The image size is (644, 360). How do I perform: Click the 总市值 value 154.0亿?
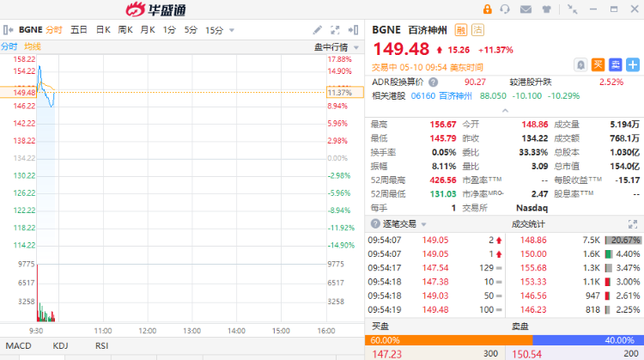(x=625, y=166)
